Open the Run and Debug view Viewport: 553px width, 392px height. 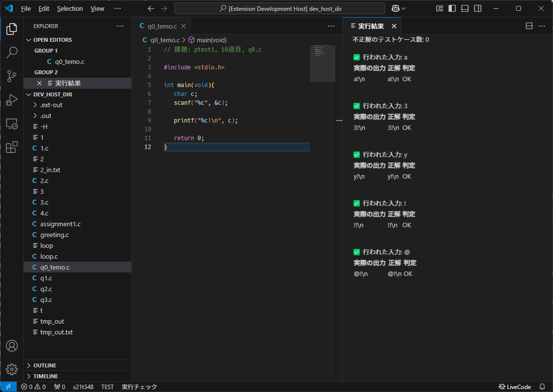[12, 100]
